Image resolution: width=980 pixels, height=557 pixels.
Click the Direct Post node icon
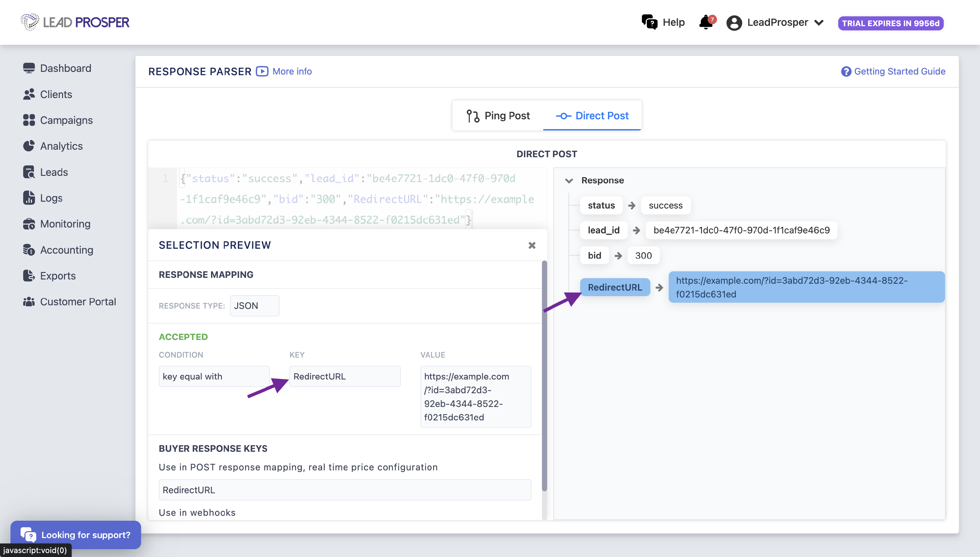point(563,116)
